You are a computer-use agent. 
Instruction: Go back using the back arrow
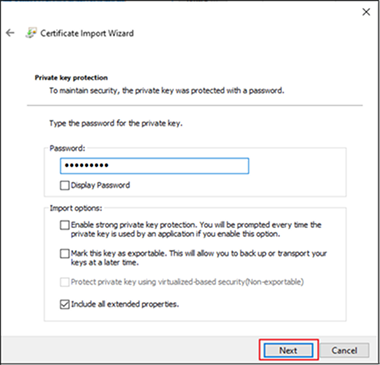coord(10,33)
